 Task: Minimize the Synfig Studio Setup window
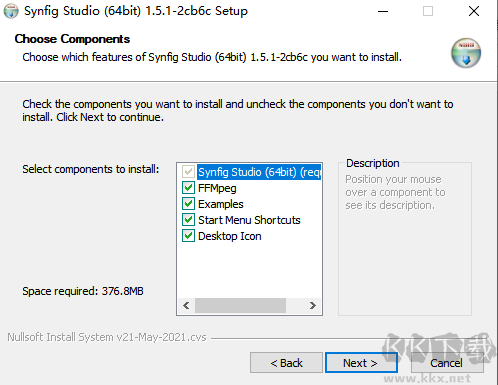coord(383,11)
